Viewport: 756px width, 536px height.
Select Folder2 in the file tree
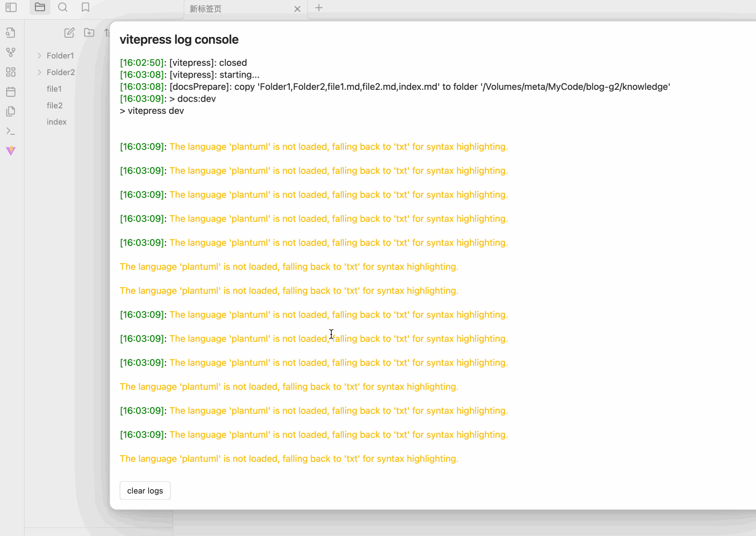click(61, 72)
